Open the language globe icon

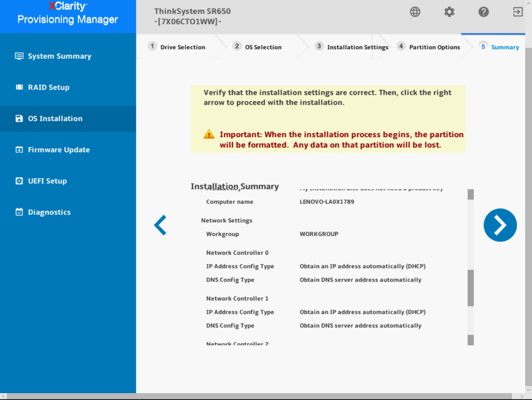[x=415, y=12]
